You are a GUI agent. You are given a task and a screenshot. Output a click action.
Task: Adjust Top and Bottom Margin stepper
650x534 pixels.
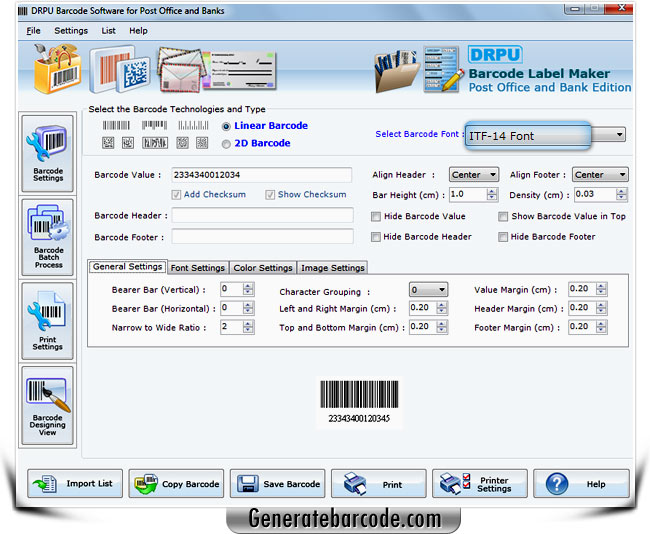442,327
